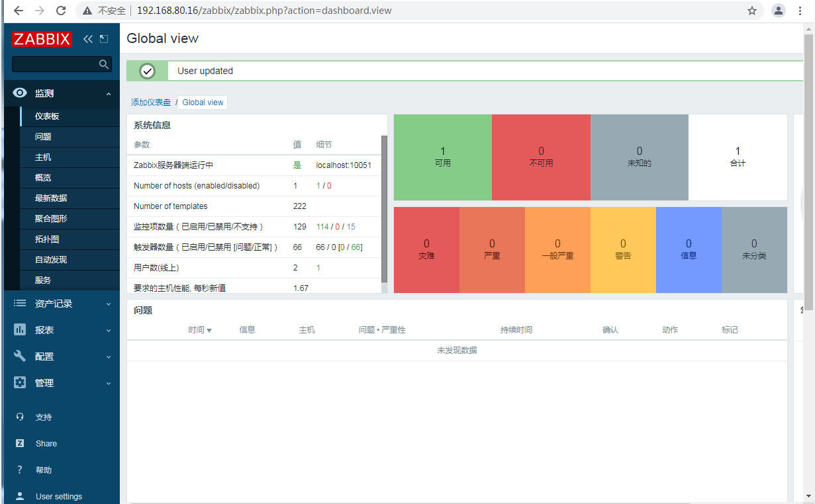Click the Zabbix logo
This screenshot has height=504, width=815.
pos(41,39)
